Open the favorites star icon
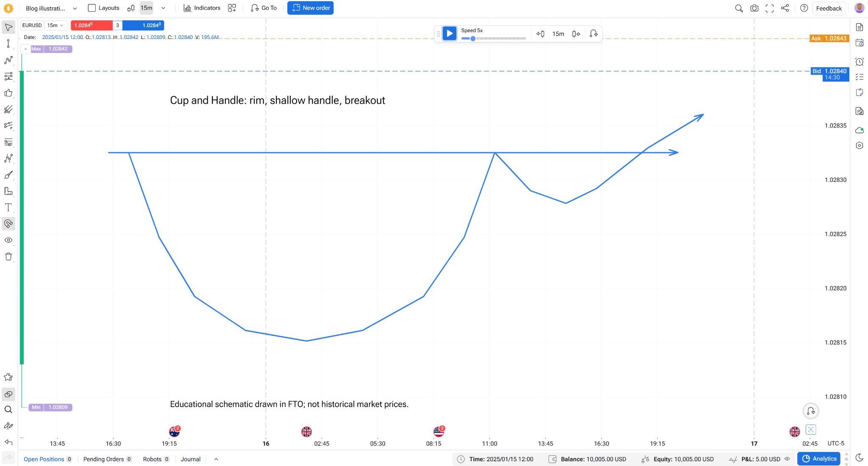The height and width of the screenshot is (466, 868). click(x=8, y=377)
